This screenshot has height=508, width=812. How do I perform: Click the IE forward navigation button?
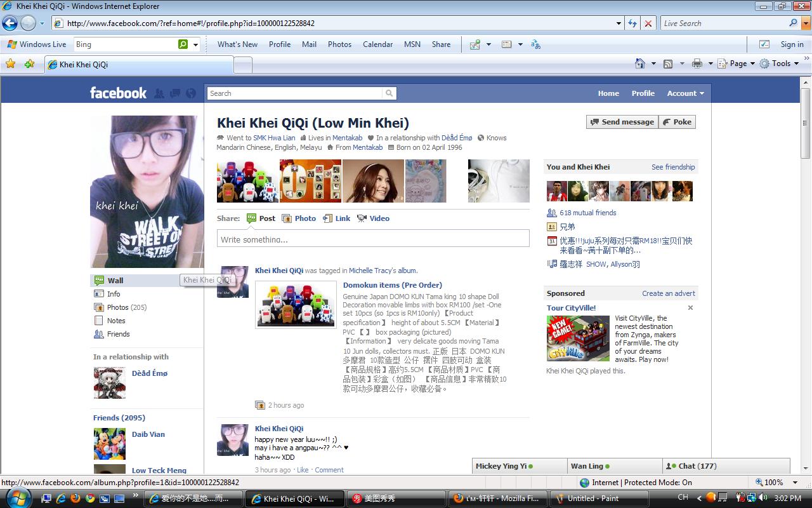(28, 23)
